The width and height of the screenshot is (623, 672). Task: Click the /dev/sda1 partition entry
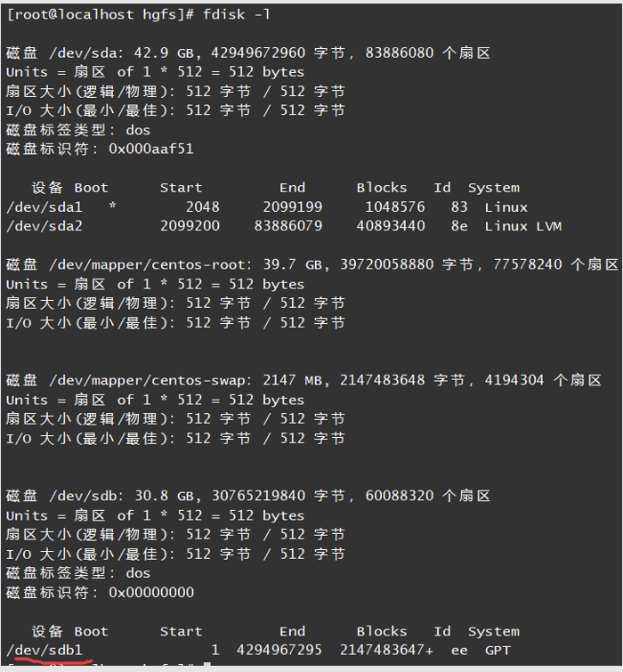click(x=44, y=207)
